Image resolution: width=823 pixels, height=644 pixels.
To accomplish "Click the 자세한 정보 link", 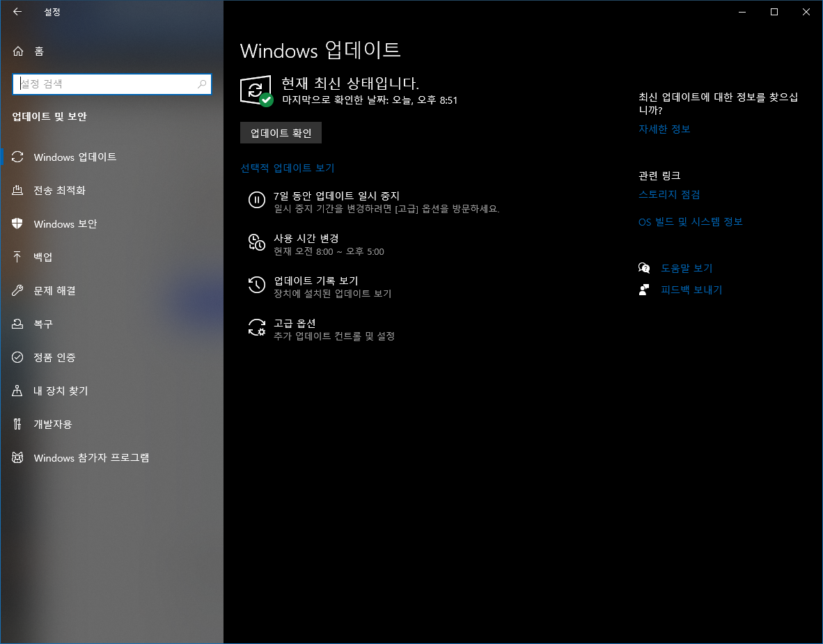I will pos(664,129).
